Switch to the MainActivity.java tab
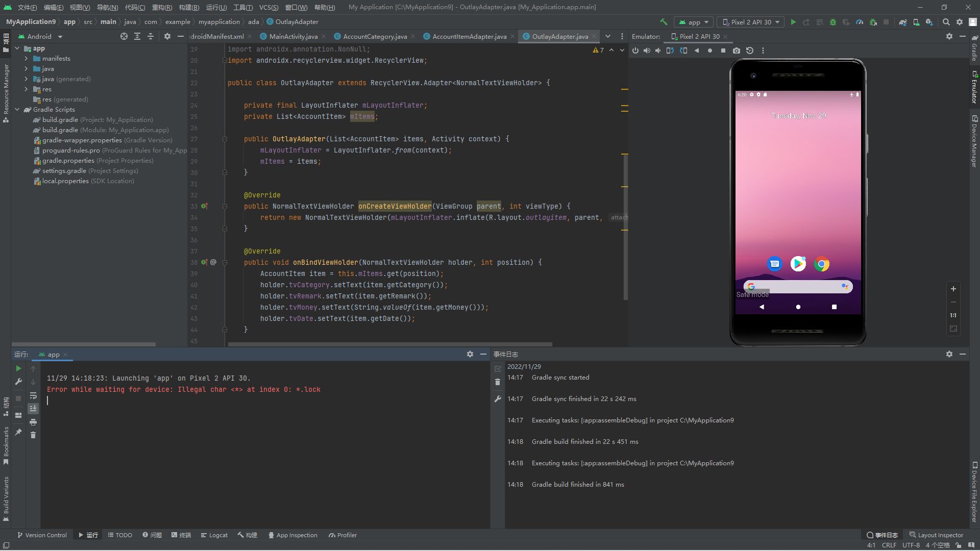 (293, 36)
